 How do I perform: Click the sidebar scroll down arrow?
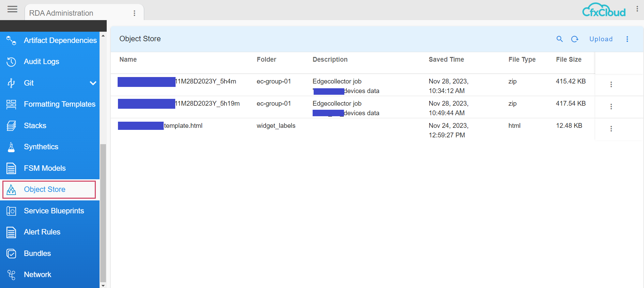pyautogui.click(x=103, y=285)
